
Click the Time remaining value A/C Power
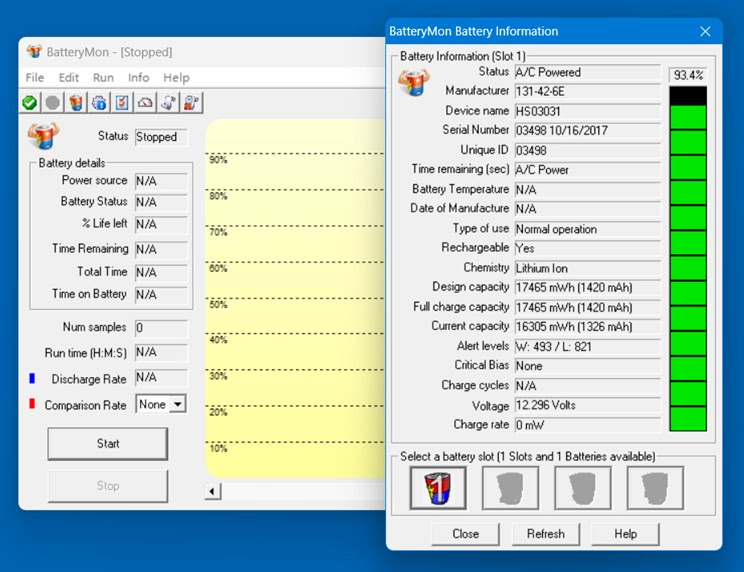tap(587, 170)
